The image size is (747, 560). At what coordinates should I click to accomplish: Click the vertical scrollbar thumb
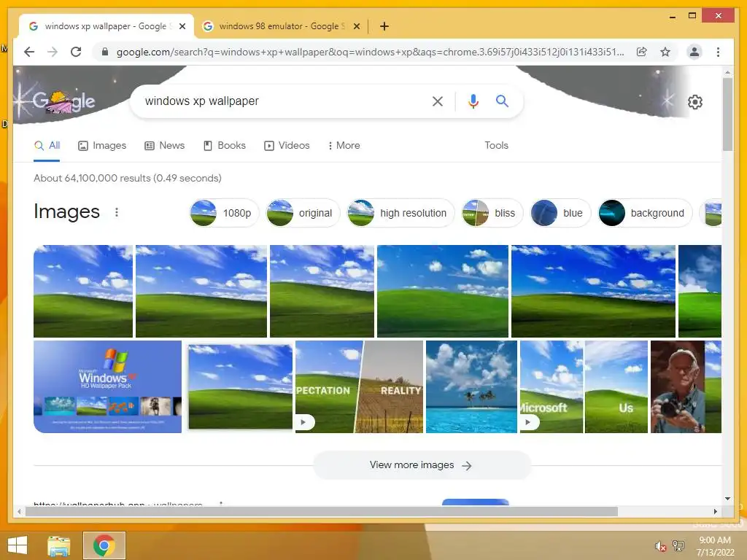pos(727,114)
